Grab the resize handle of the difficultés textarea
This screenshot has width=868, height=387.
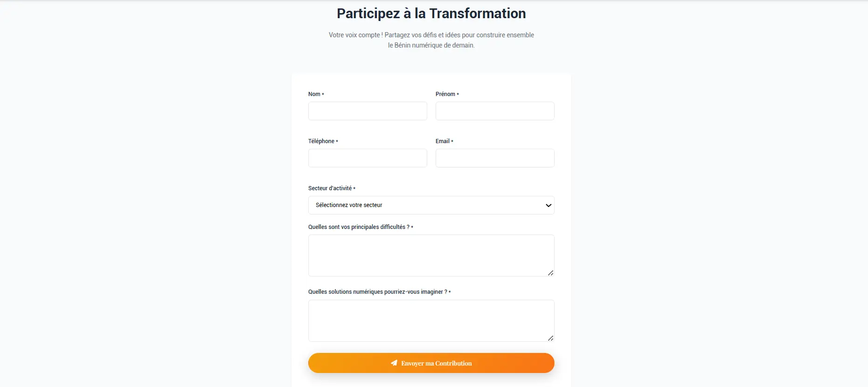[x=550, y=273]
